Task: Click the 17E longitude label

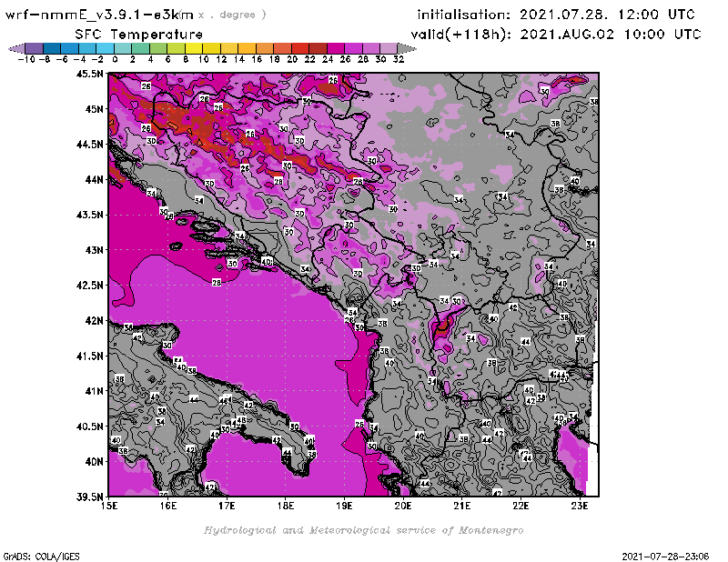Action: tap(227, 506)
